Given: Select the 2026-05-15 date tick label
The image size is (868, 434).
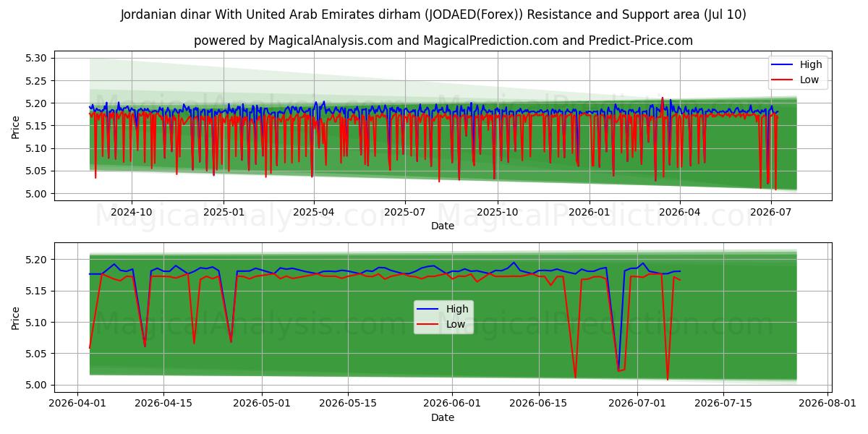Looking at the screenshot, I should 347,402.
